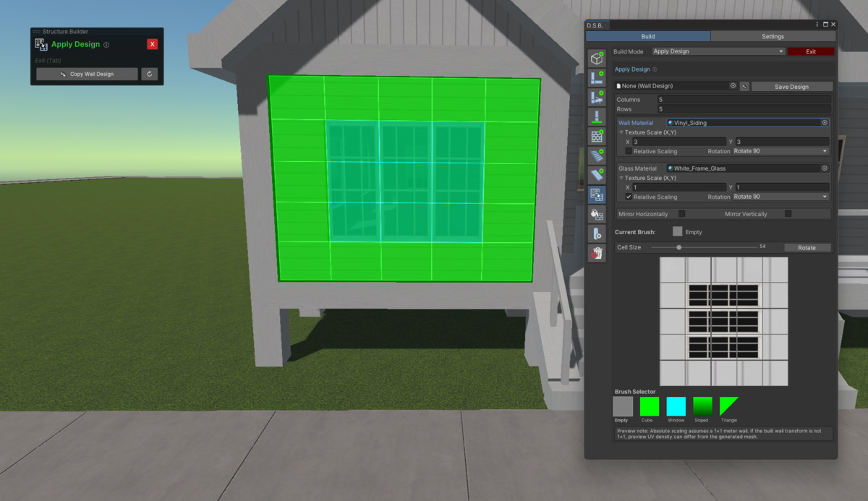This screenshot has height=501, width=868.
Task: Click the Current Brush gray swatch
Action: 677,232
